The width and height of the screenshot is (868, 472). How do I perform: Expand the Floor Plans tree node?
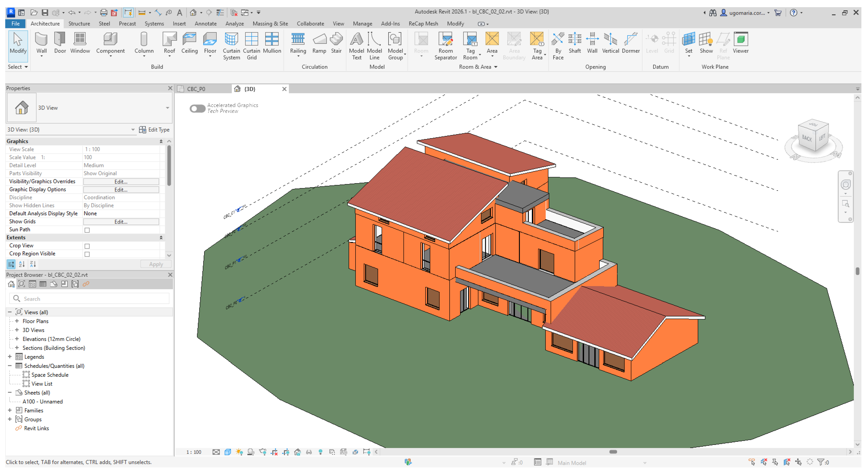point(17,321)
